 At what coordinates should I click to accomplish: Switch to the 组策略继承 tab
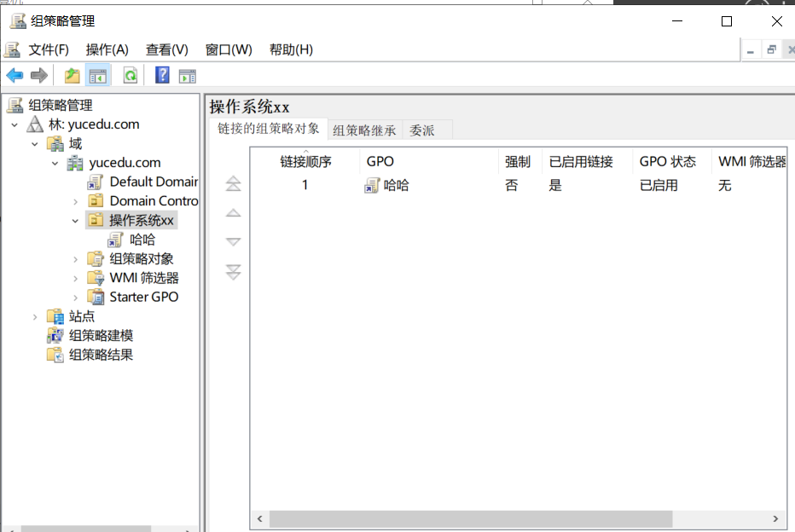[364, 130]
